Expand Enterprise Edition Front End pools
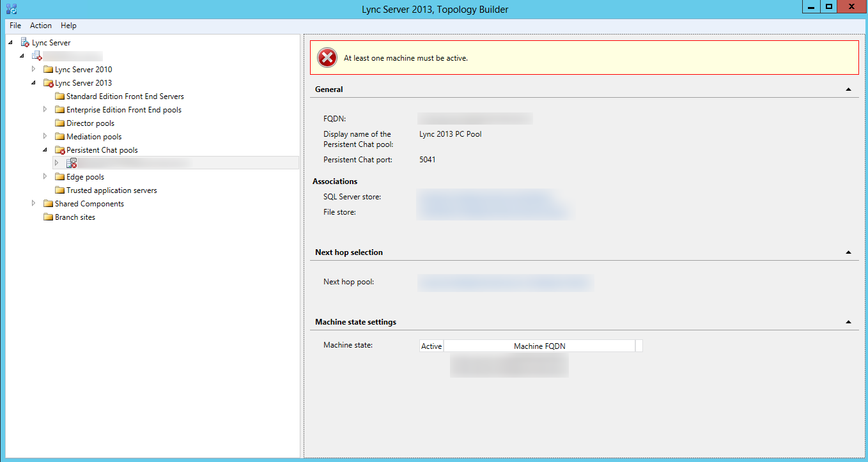 coord(45,109)
